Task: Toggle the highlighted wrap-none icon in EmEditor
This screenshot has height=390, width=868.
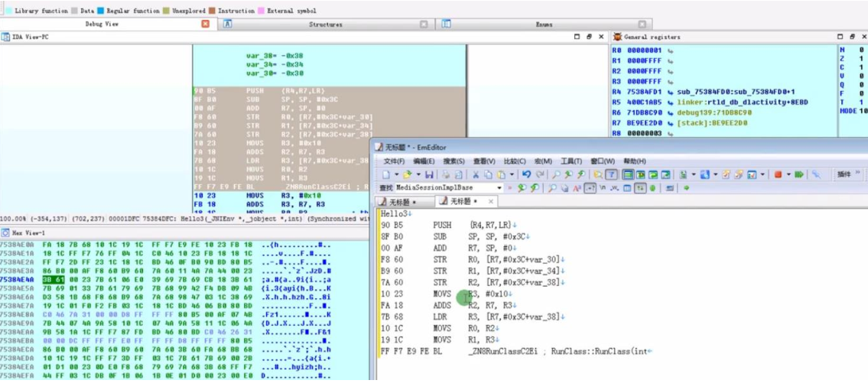Action: [x=628, y=174]
